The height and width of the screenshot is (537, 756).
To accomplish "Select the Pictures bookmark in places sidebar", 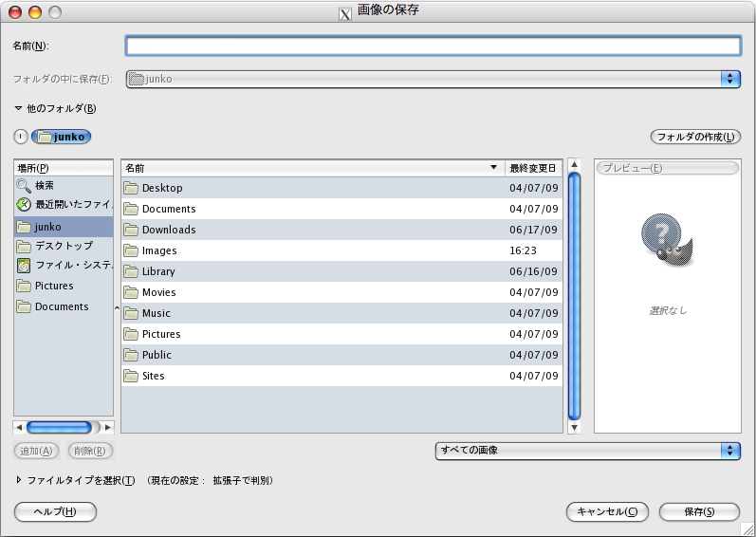I will (x=54, y=286).
